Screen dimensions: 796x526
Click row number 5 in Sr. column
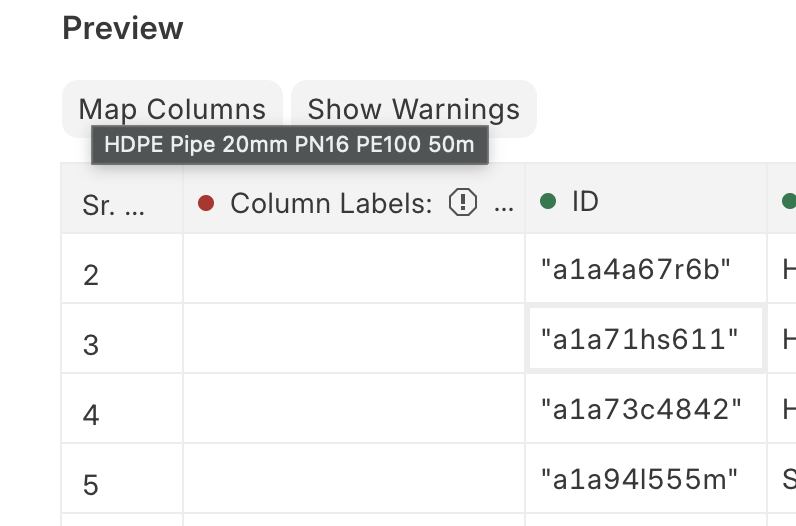(92, 484)
